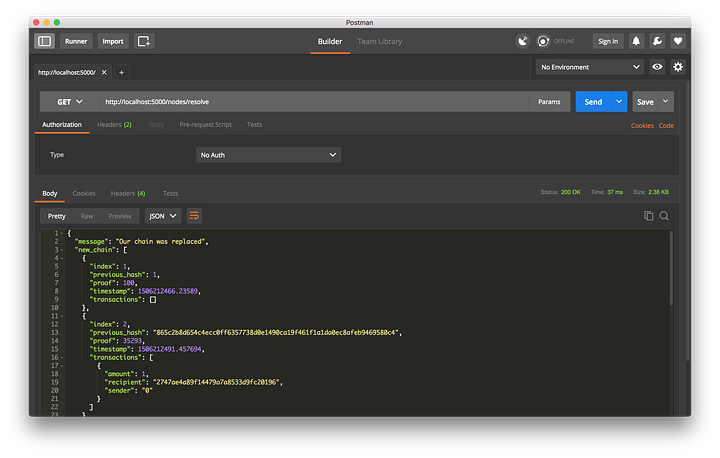Expand the Save button dropdown arrow
The width and height of the screenshot is (720, 458).
[x=665, y=102]
